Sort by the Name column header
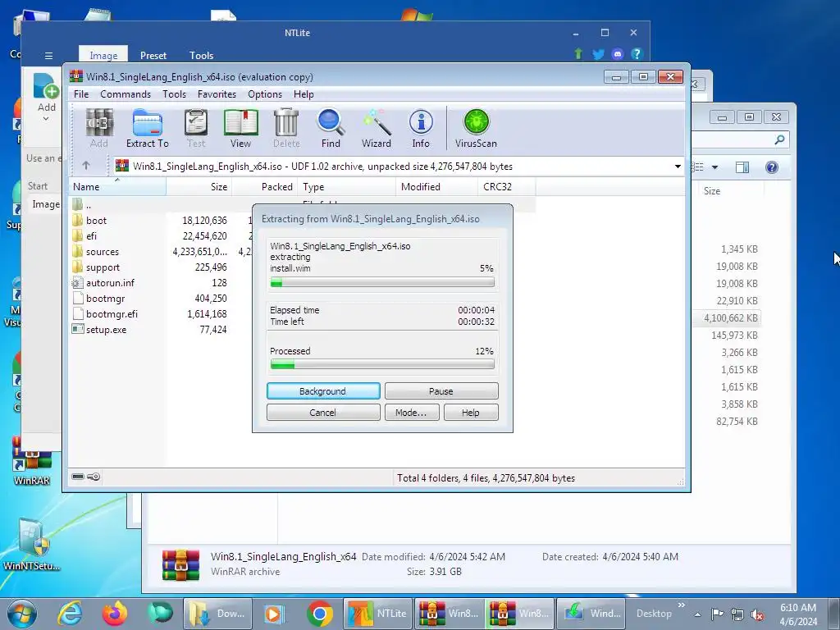The image size is (840, 630). point(117,187)
